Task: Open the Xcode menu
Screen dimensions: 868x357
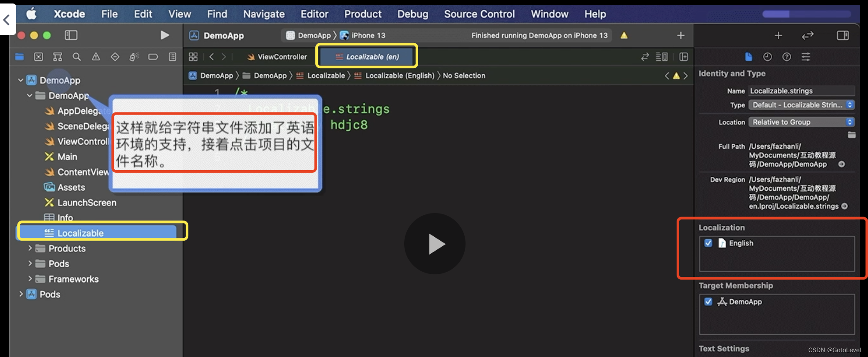Action: (x=69, y=14)
